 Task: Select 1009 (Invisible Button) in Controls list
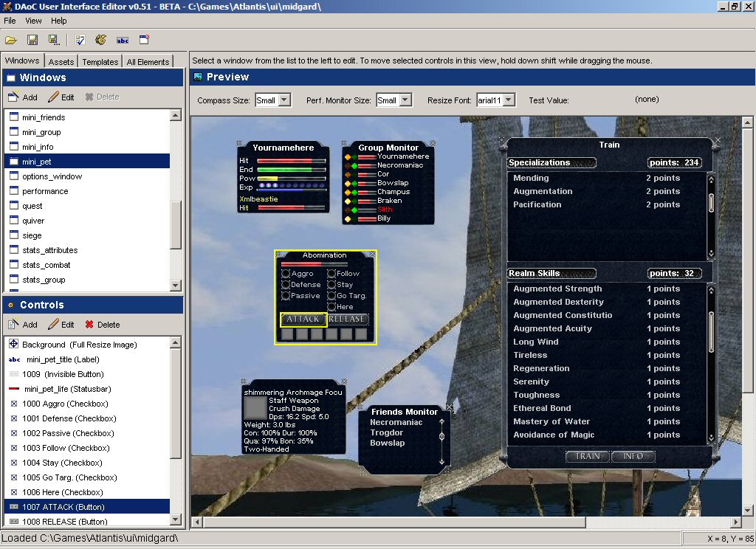pos(87,374)
